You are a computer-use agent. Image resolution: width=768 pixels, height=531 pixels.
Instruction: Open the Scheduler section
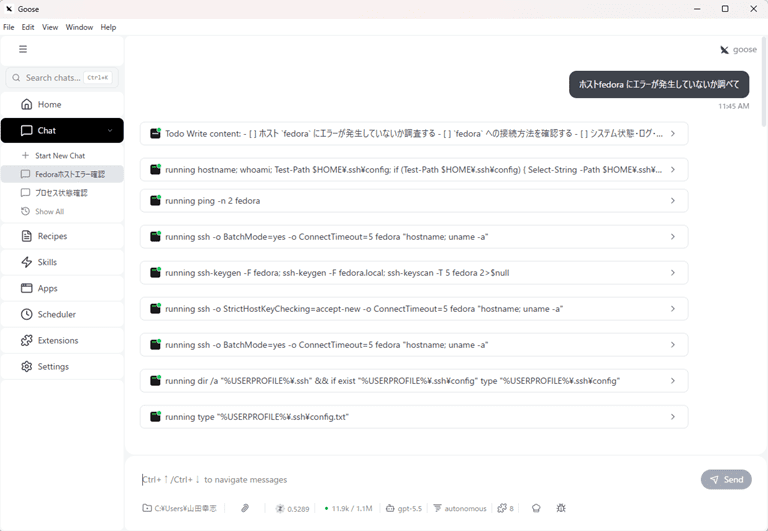click(62, 314)
